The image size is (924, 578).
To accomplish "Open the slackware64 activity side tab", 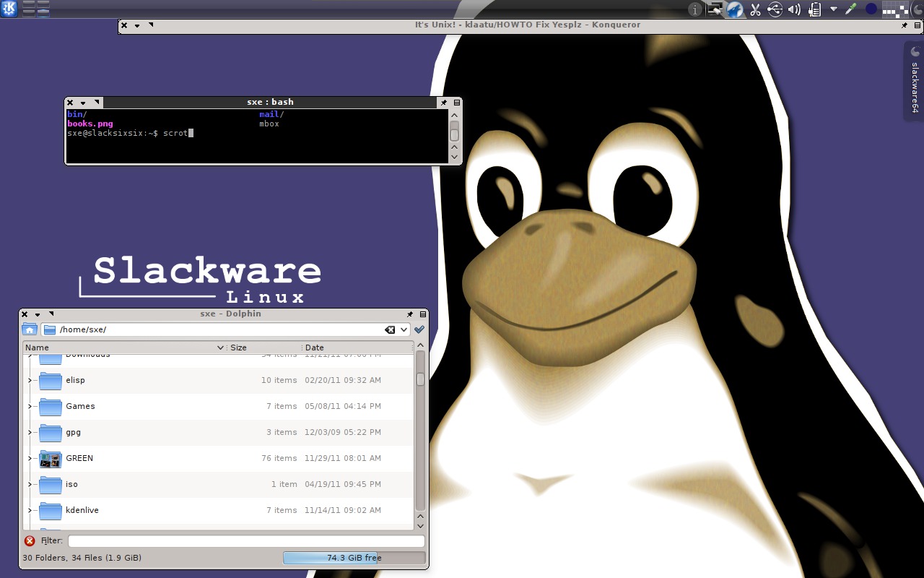I will [x=914, y=81].
